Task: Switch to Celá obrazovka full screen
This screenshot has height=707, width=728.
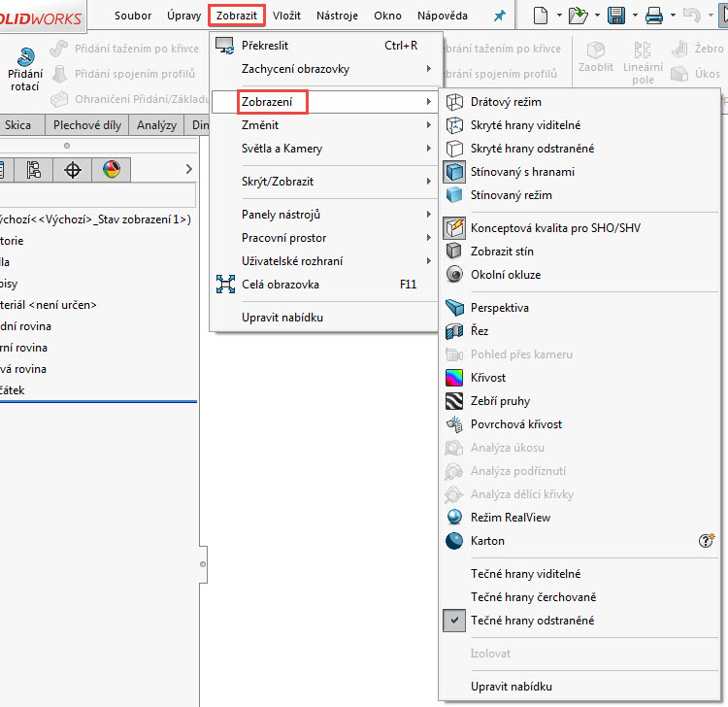Action: (324, 285)
